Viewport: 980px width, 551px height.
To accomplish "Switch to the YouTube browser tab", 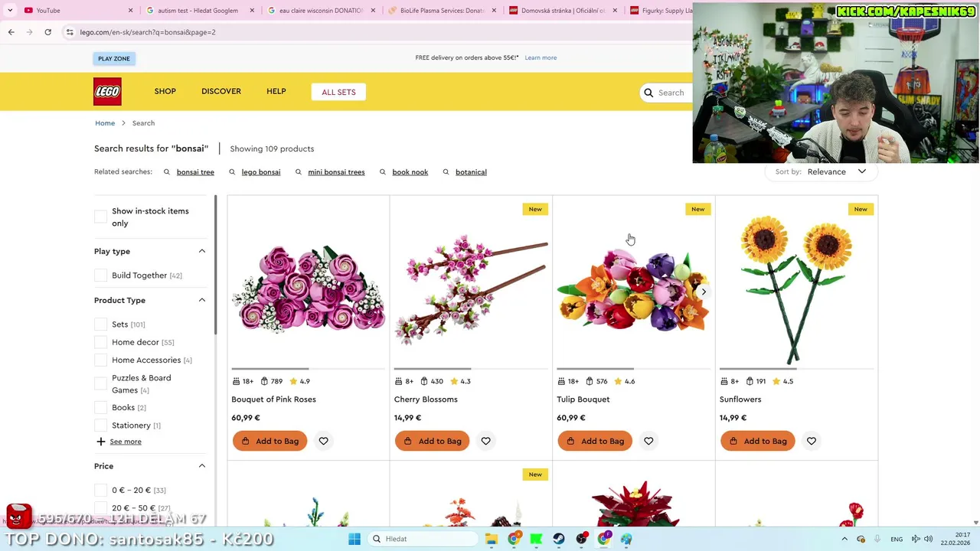I will (x=77, y=11).
